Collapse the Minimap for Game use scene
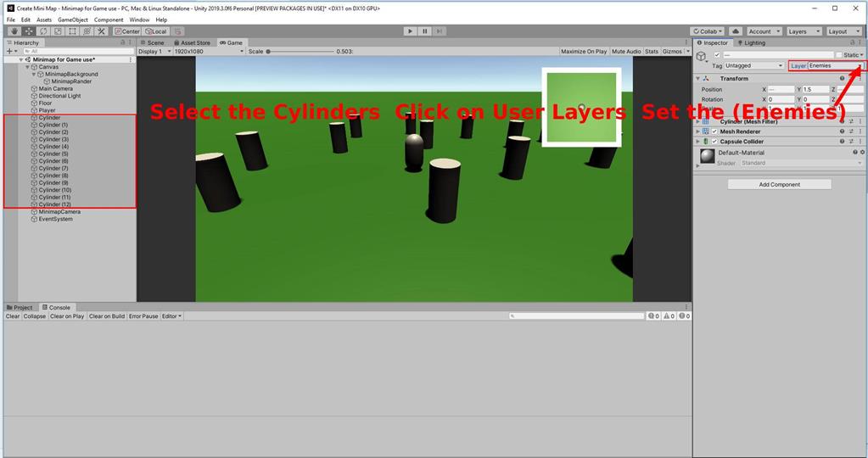The height and width of the screenshot is (458, 868). (x=21, y=59)
